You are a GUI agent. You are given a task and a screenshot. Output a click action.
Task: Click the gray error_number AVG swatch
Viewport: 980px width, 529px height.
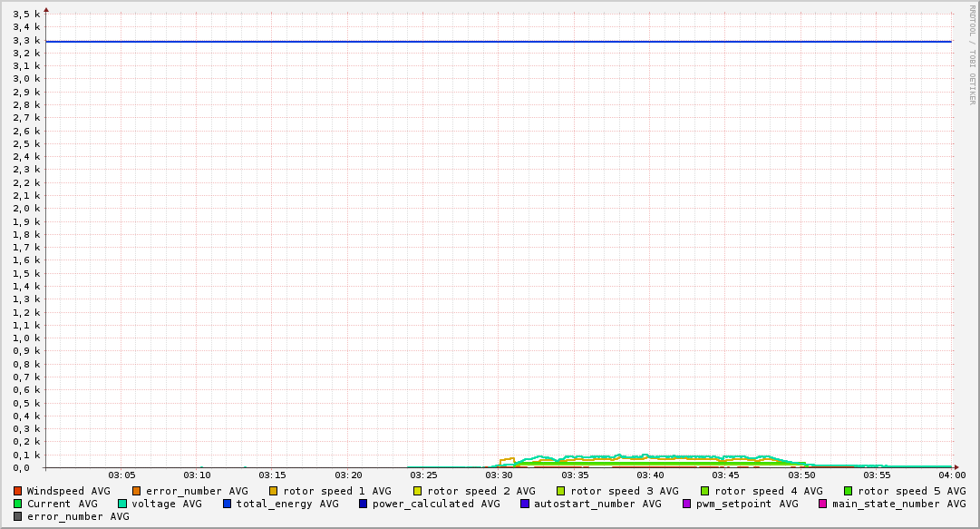click(17, 516)
